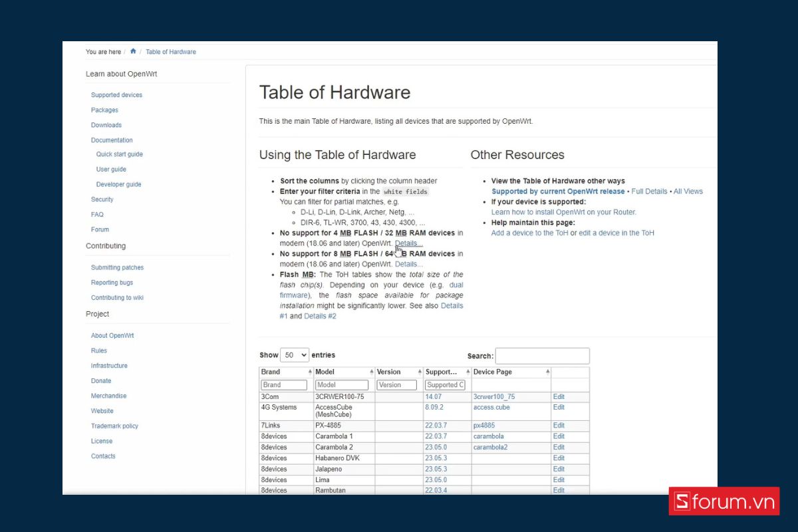Image resolution: width=798 pixels, height=532 pixels.
Task: Open the Contacts sidebar link
Action: point(103,456)
